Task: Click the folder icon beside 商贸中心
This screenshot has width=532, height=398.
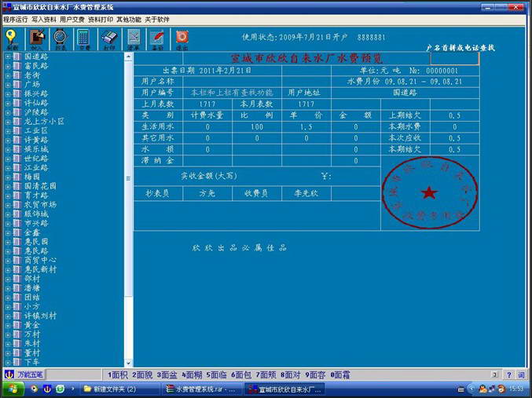Action: pyautogui.click(x=17, y=260)
